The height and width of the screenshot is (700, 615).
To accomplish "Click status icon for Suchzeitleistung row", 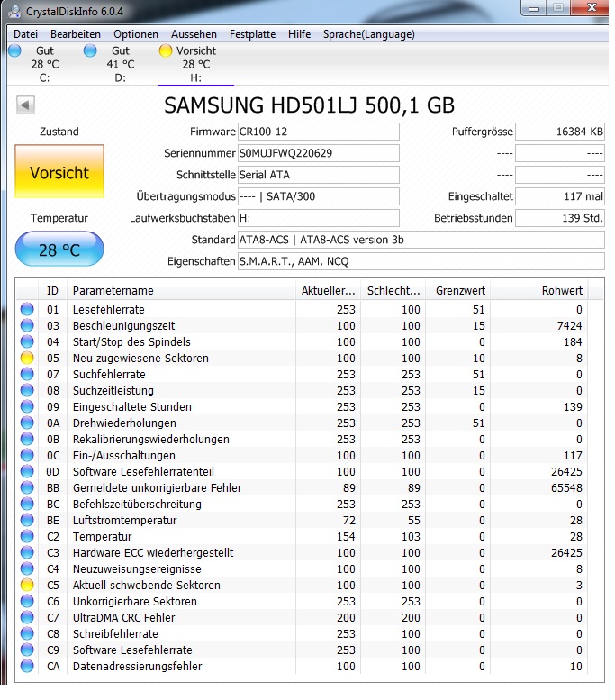I will [27, 390].
